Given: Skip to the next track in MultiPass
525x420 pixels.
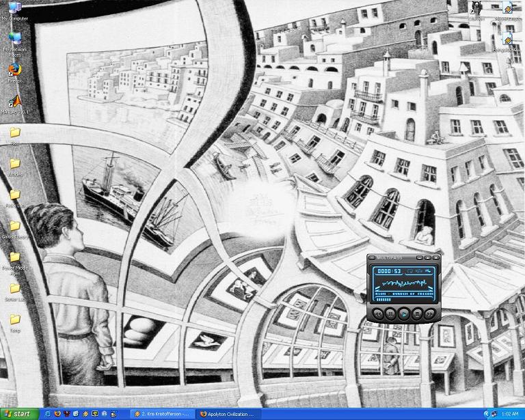Looking at the screenshot, I should point(430,314).
